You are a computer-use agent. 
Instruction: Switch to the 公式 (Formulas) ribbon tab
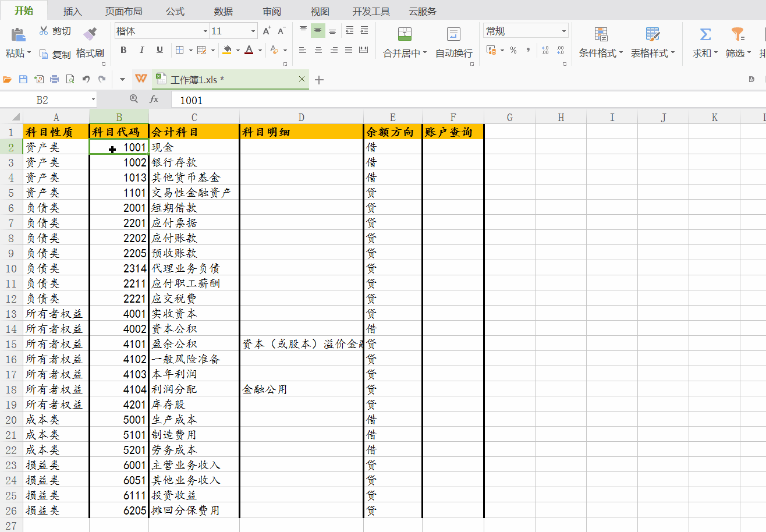pos(175,11)
